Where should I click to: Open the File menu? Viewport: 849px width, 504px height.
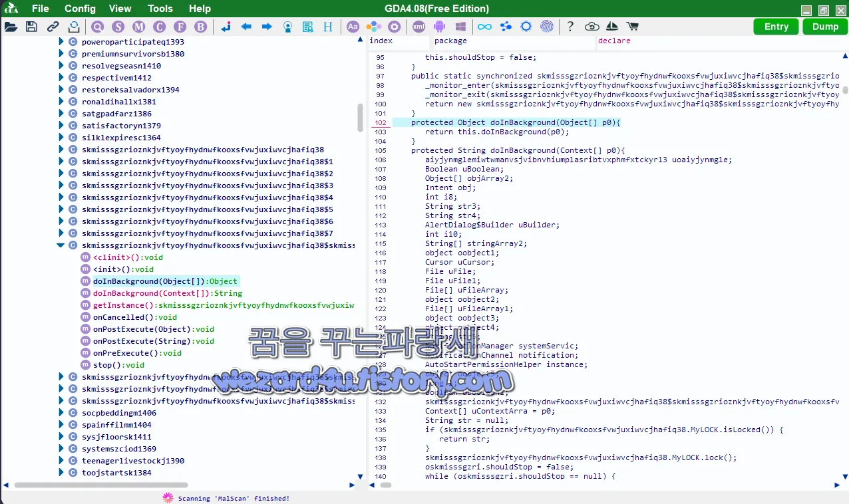[41, 9]
